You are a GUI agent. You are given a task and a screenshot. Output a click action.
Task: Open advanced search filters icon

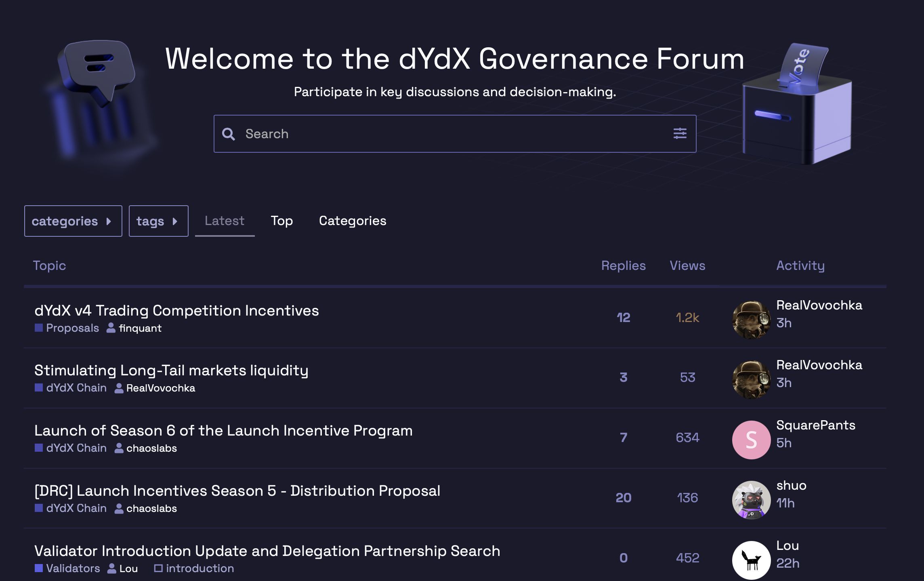[680, 133]
